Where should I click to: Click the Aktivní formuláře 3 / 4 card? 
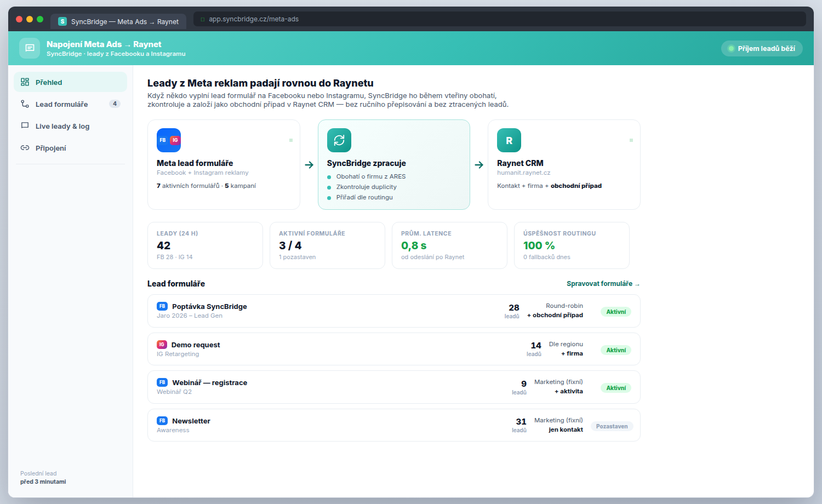click(327, 245)
